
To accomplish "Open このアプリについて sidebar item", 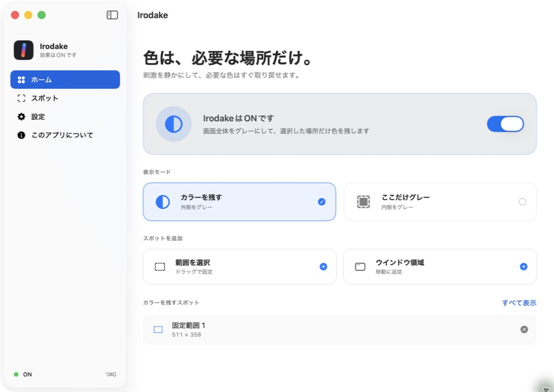I will 65,135.
